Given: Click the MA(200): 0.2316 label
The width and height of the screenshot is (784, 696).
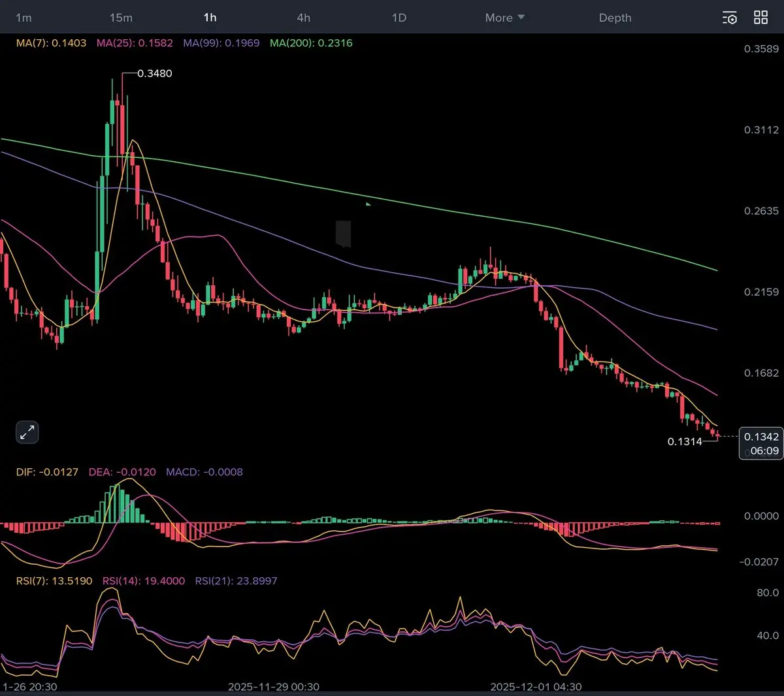Looking at the screenshot, I should click(x=311, y=43).
